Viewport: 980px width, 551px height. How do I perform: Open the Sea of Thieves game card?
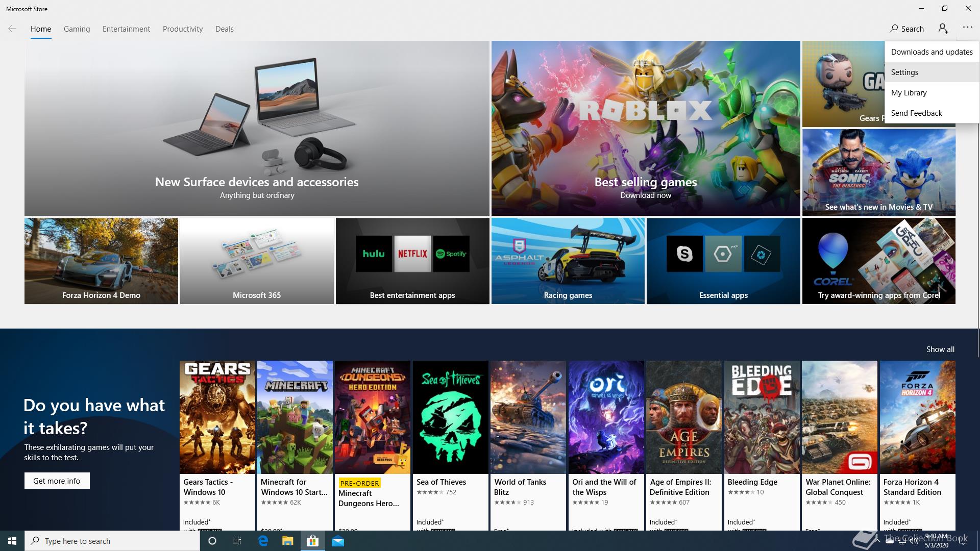(x=451, y=445)
